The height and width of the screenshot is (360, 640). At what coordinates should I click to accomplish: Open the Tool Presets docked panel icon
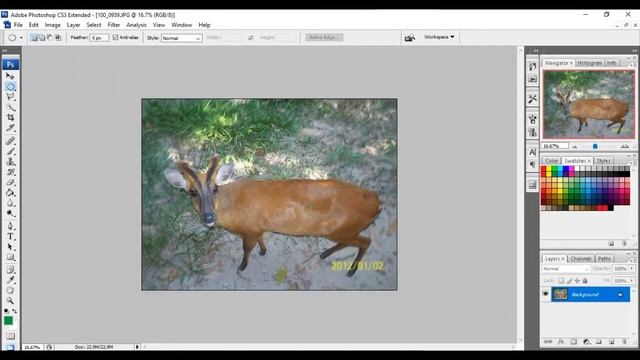[x=532, y=99]
